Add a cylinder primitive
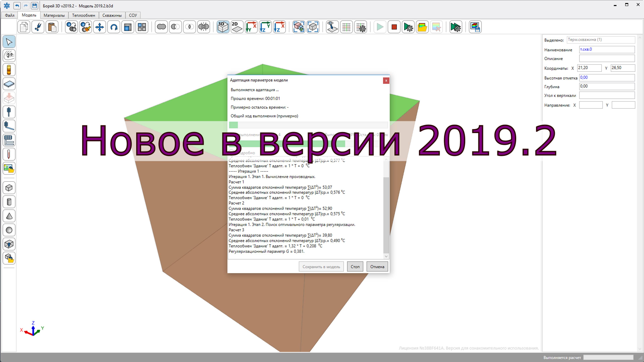The width and height of the screenshot is (644, 362). pyautogui.click(x=9, y=202)
